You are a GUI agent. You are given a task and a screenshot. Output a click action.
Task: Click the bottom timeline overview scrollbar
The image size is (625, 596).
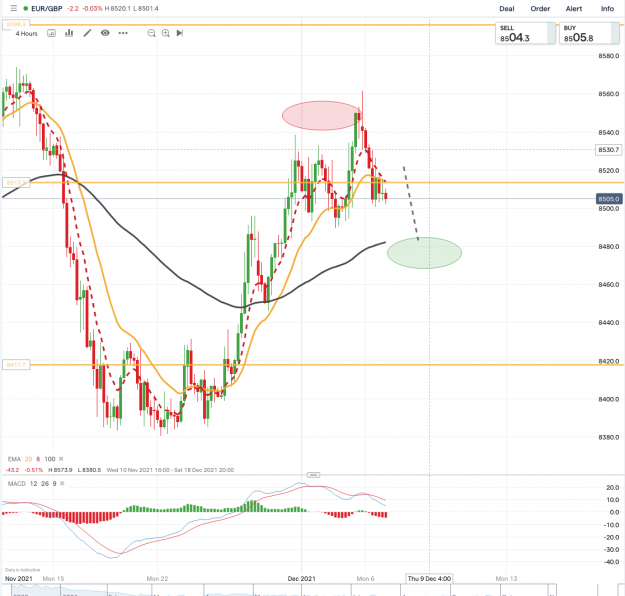coord(279,590)
